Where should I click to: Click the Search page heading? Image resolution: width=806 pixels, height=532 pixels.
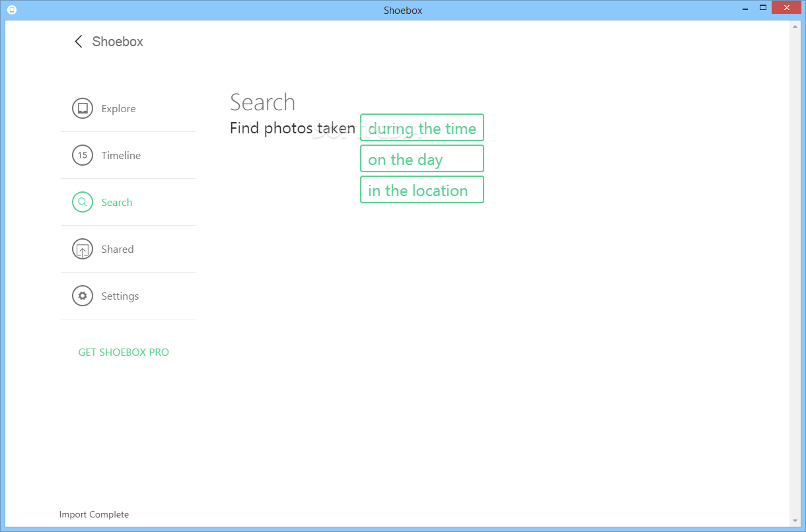262,102
